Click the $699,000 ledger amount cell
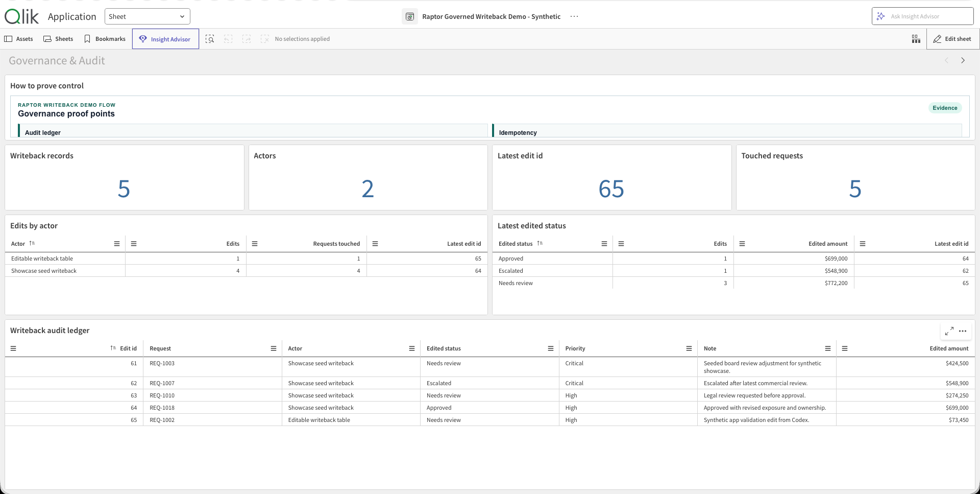The width and height of the screenshot is (980, 494). pos(905,408)
